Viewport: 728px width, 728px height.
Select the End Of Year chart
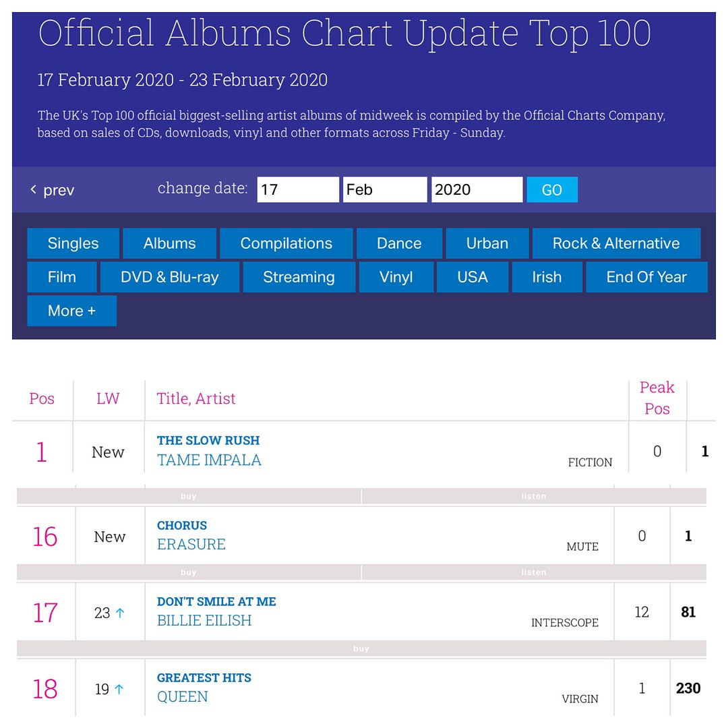[x=646, y=277]
